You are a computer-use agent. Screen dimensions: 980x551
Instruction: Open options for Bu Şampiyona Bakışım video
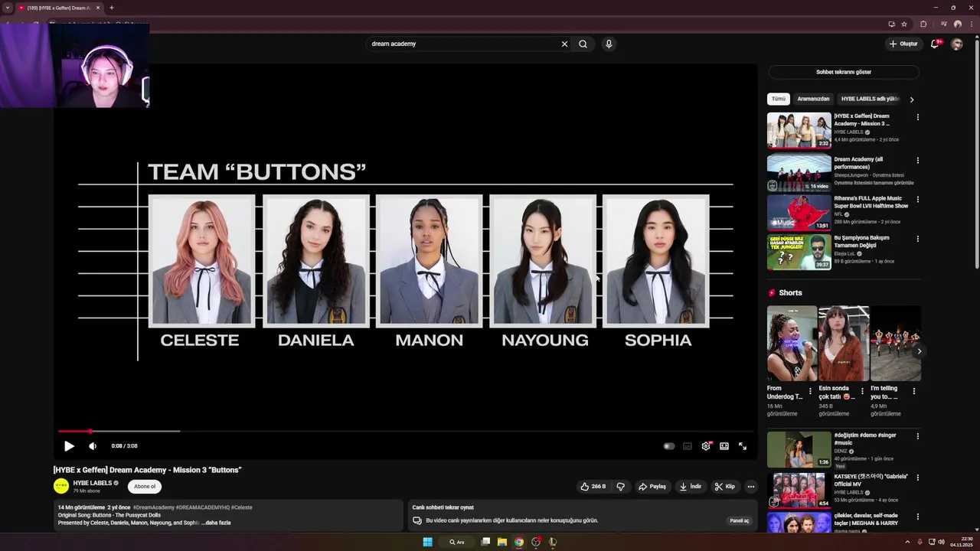click(917, 239)
